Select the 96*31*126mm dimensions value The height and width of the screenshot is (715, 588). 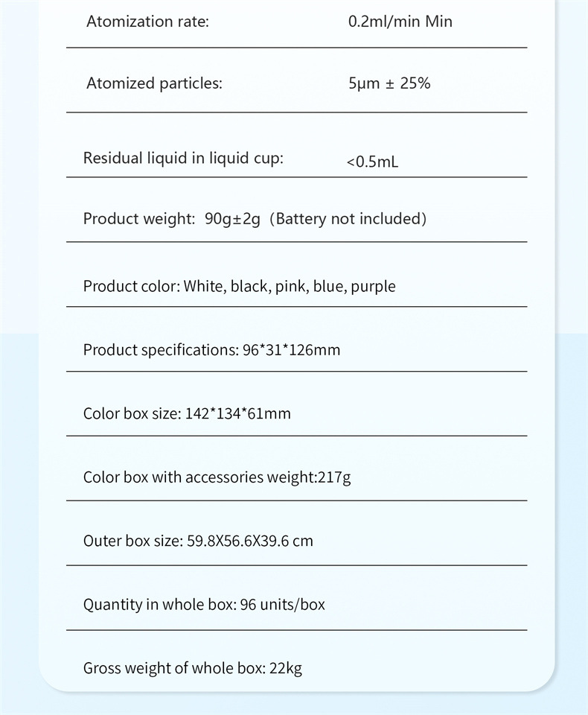click(291, 350)
